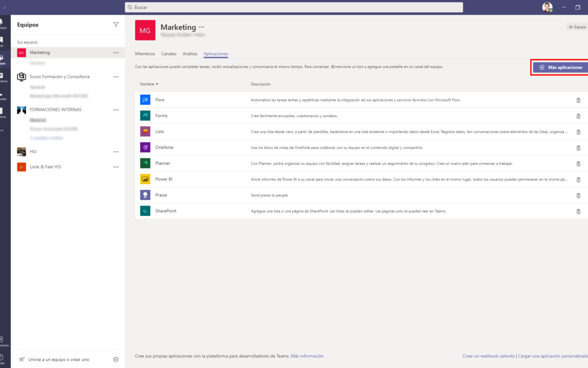Click Crear un webhook saliente link
588x368 pixels.
(488, 356)
